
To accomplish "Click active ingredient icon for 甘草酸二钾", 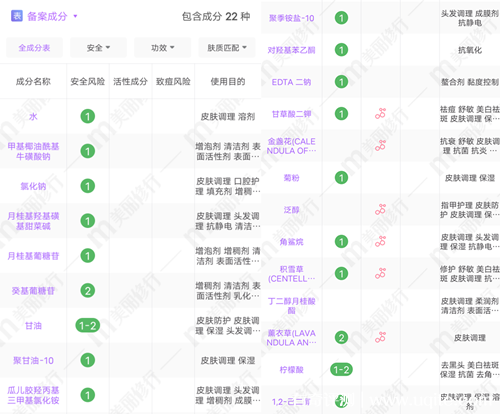I will coord(380,114).
